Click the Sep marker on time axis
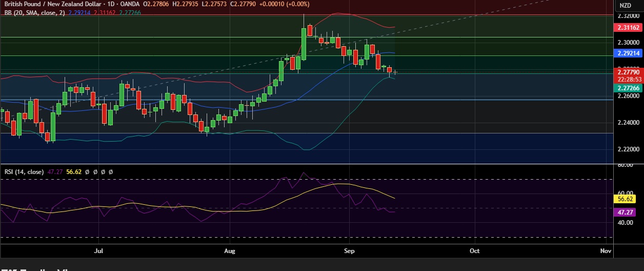Image resolution: width=644 pixels, height=271 pixels. point(349,251)
